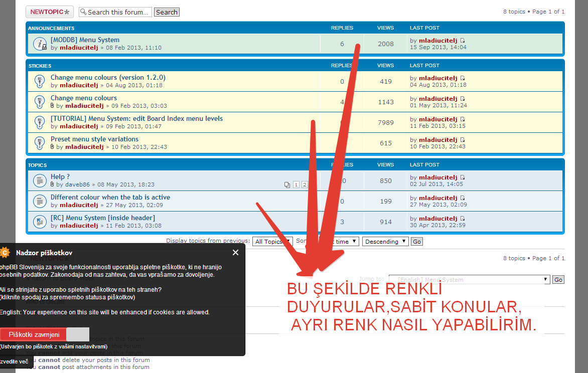View last post icon dated 02 Jul 2013
The width and height of the screenshot is (588, 373).
click(x=463, y=177)
